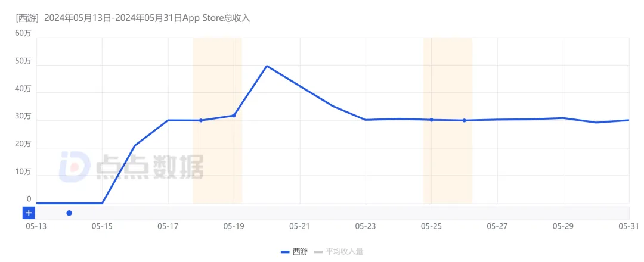Click the blue event dot on timeline strip
644x262 pixels.
tap(69, 213)
